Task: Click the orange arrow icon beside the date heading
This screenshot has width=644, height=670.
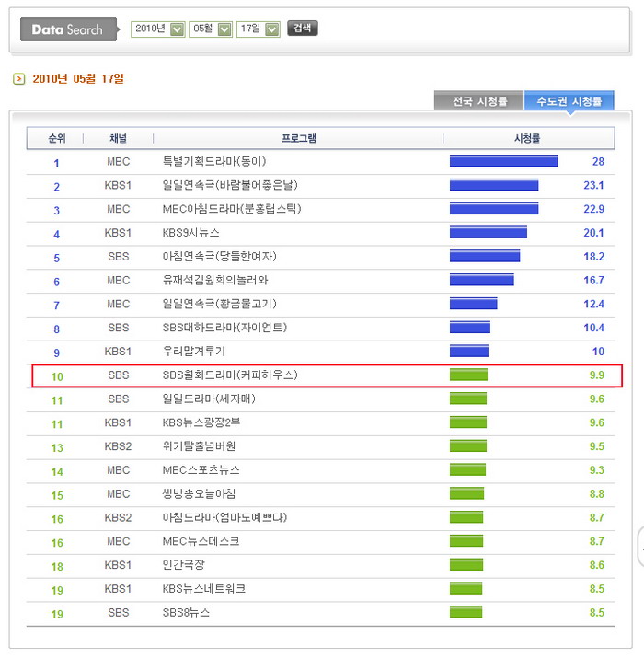Action: (x=18, y=78)
